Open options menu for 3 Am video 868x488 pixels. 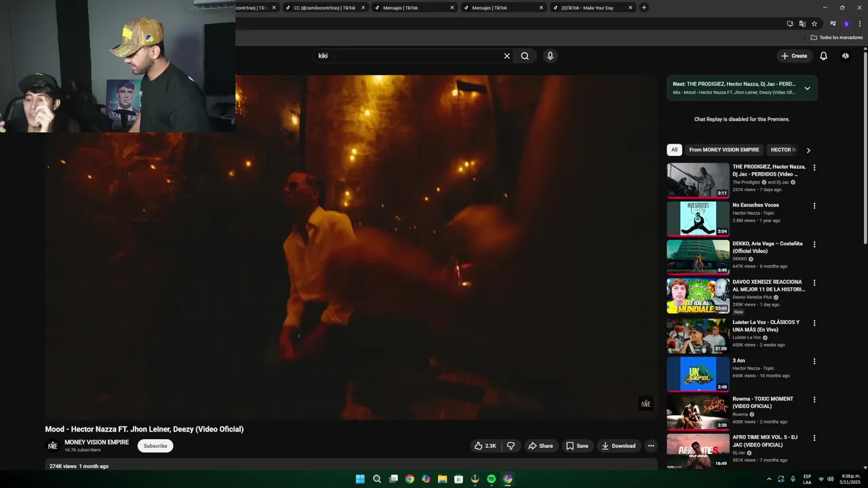[x=814, y=361]
